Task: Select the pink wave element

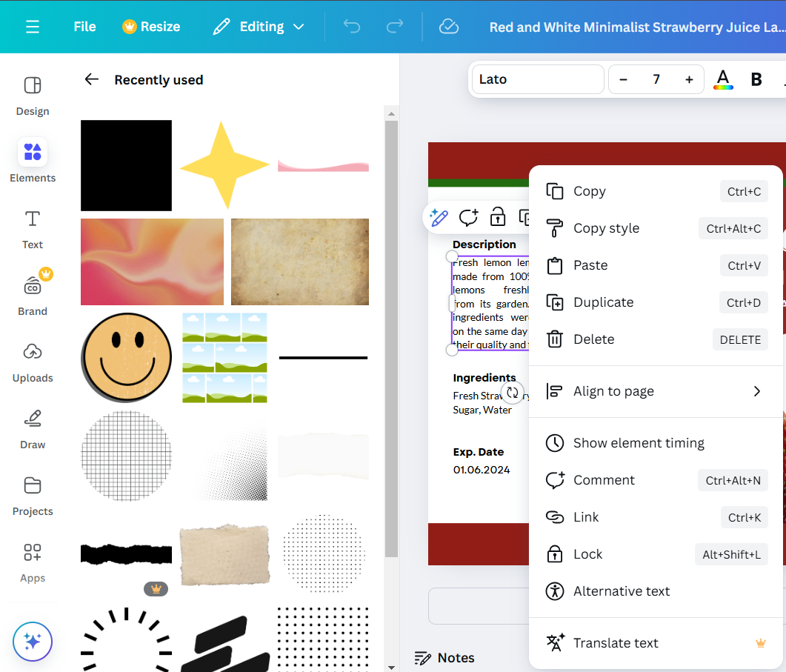Action: click(x=323, y=166)
